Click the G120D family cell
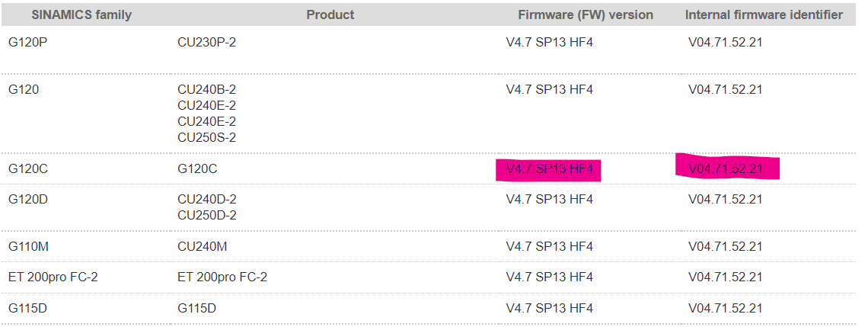This screenshot has height=327, width=868. click(28, 199)
